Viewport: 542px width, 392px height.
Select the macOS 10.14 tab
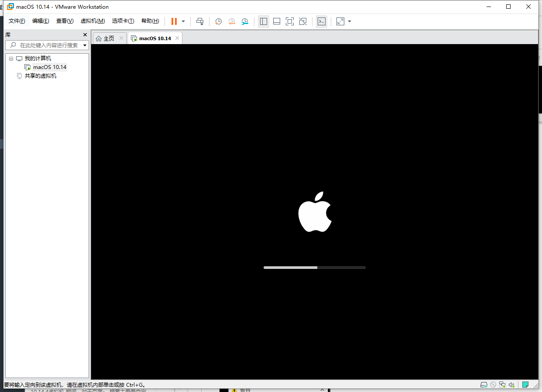tap(155, 38)
